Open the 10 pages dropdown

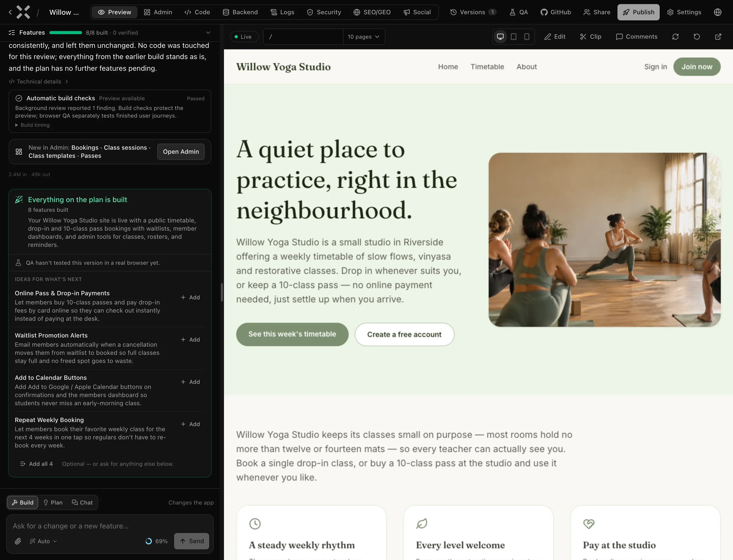coord(364,37)
